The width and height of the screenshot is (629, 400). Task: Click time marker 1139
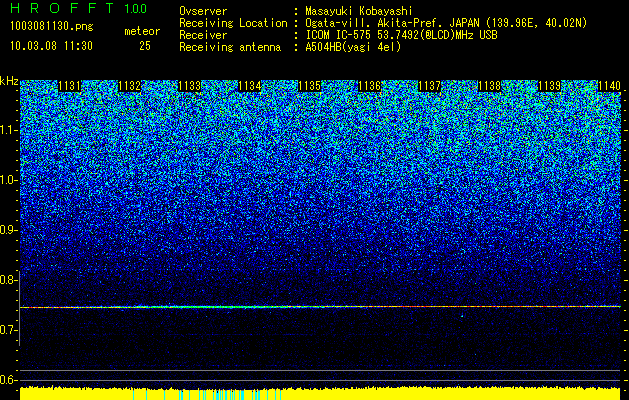pos(549,86)
